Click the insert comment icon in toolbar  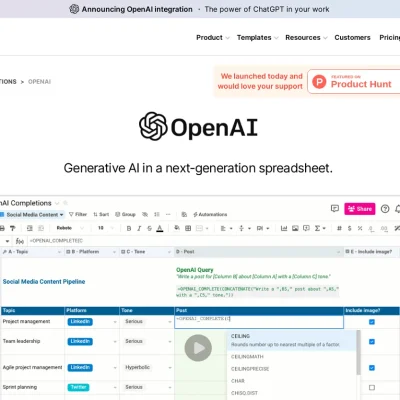tap(306, 228)
